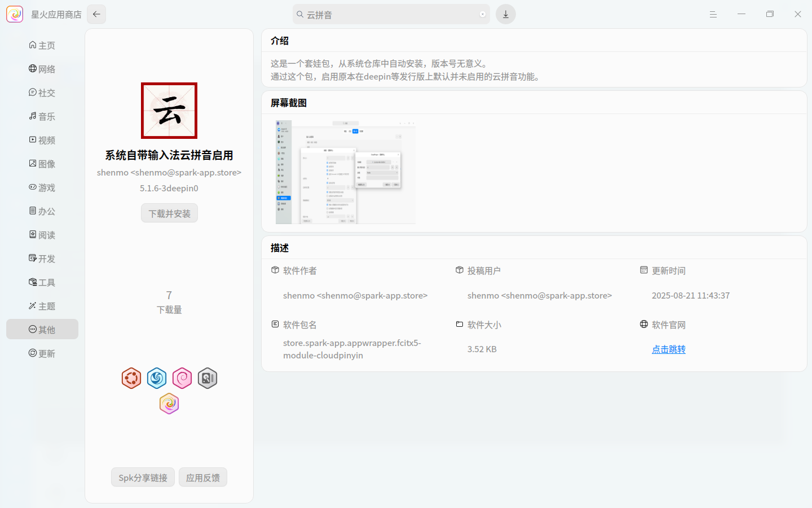Select the 图像 category

point(42,164)
